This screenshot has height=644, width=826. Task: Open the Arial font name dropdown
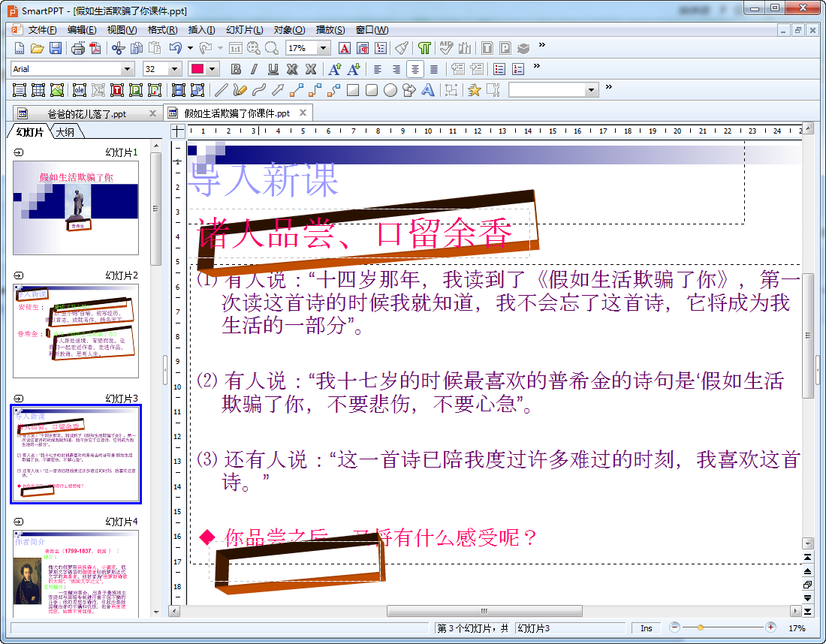click(127, 69)
